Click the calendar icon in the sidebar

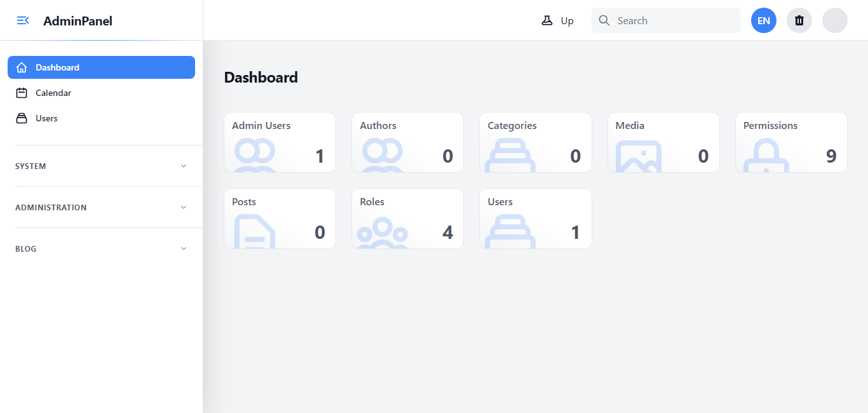22,93
